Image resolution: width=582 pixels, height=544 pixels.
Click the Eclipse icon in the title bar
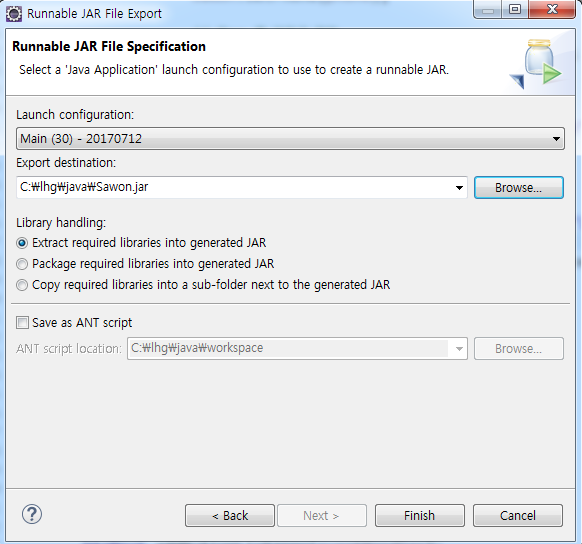point(14,14)
